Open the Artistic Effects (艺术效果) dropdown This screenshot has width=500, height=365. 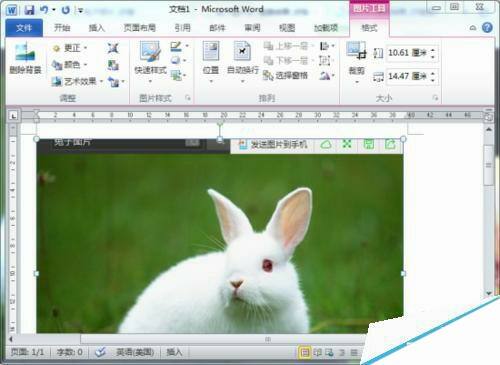77,81
